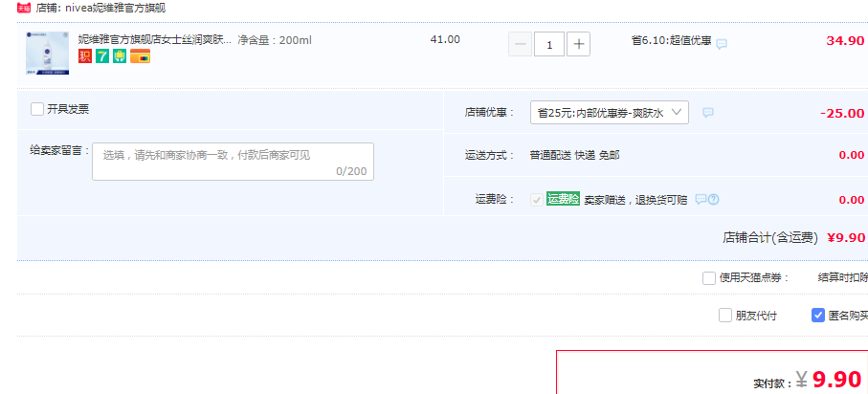Click the 店铺合计 total ¥9.90
This screenshot has height=394, width=868.
tap(846, 238)
